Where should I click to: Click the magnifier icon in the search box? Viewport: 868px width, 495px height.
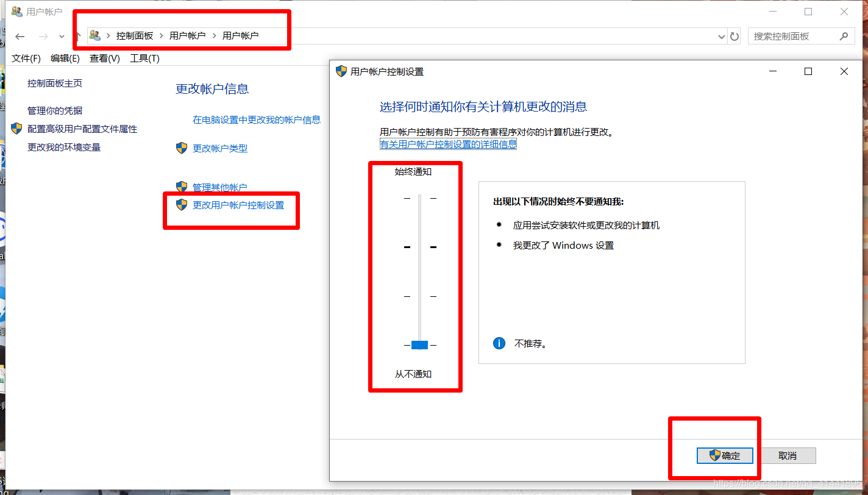(845, 36)
